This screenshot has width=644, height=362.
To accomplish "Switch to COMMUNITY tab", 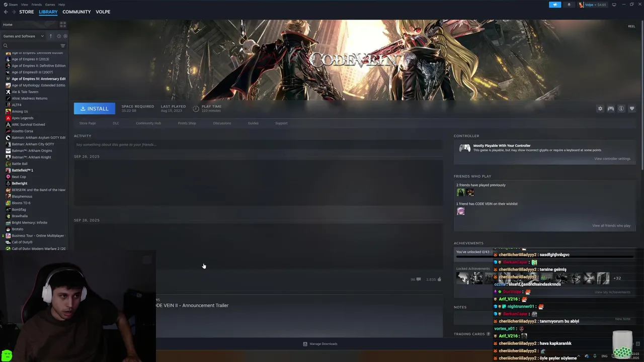I will [76, 12].
